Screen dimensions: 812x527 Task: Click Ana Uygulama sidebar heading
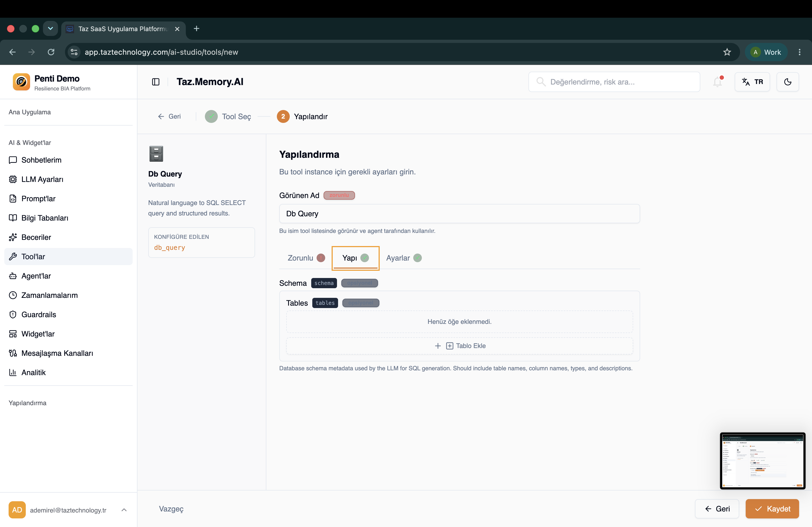coord(30,112)
